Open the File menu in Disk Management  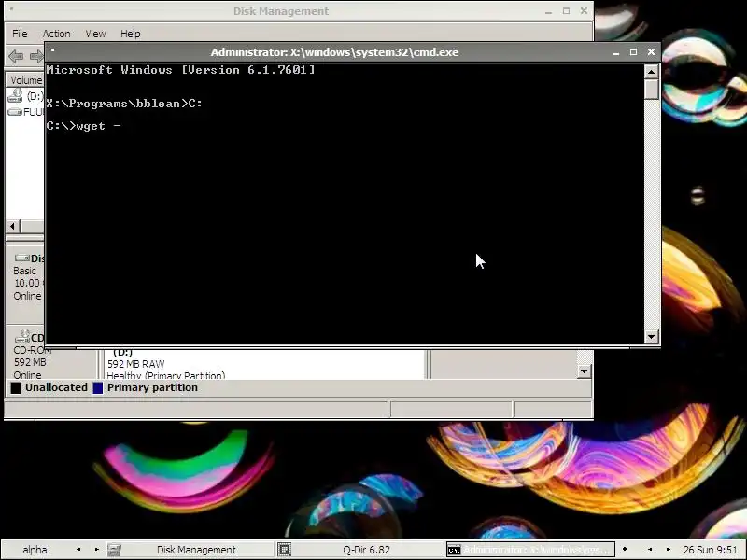(x=20, y=34)
